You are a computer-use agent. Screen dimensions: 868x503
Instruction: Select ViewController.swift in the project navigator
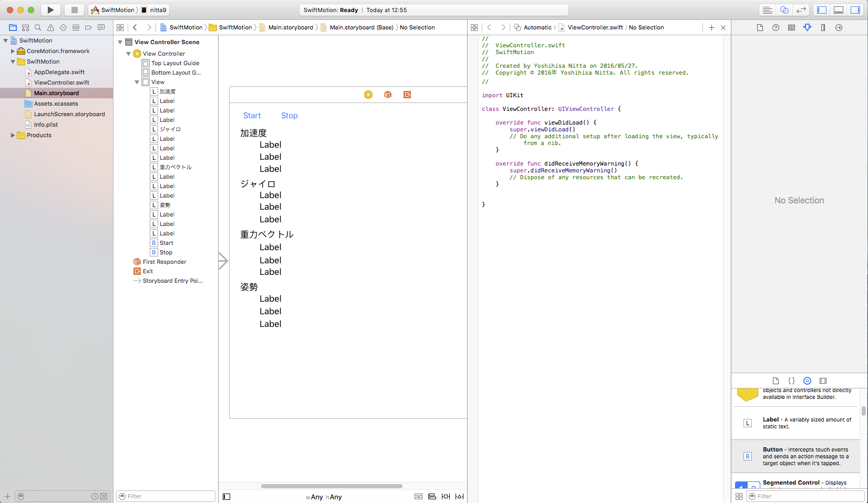[x=61, y=83]
